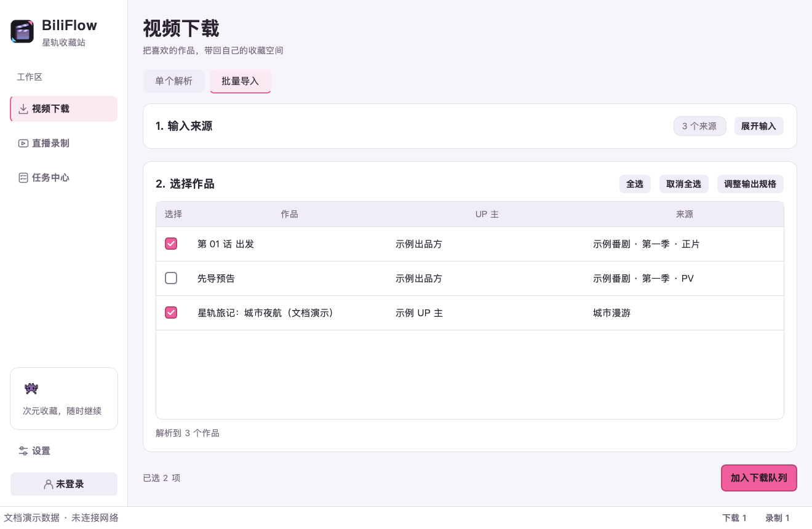Open 设置 in the sidebar

coord(64,451)
